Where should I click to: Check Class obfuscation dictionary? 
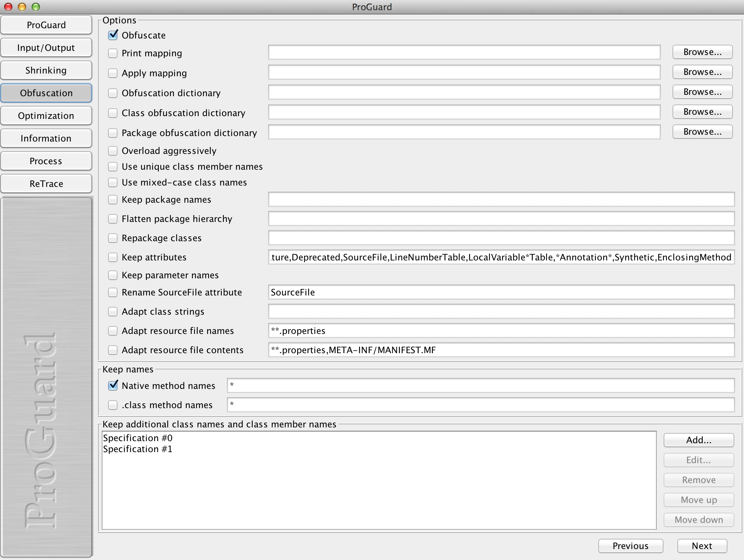pos(113,113)
